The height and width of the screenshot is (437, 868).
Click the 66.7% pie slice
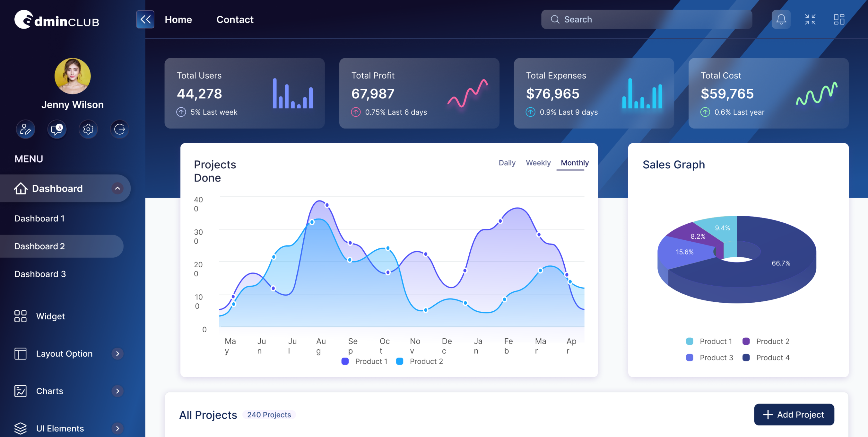(781, 263)
